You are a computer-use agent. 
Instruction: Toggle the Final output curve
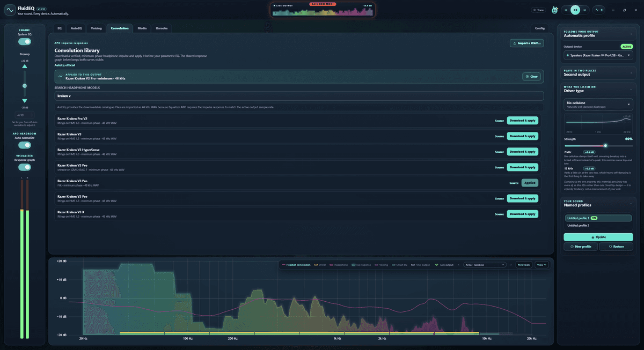click(421, 265)
